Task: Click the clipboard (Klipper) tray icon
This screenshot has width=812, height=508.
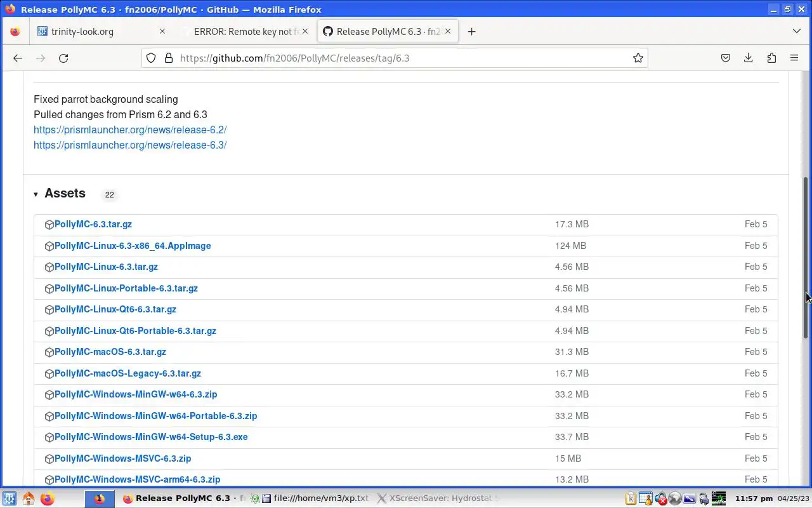Action: pos(631,498)
